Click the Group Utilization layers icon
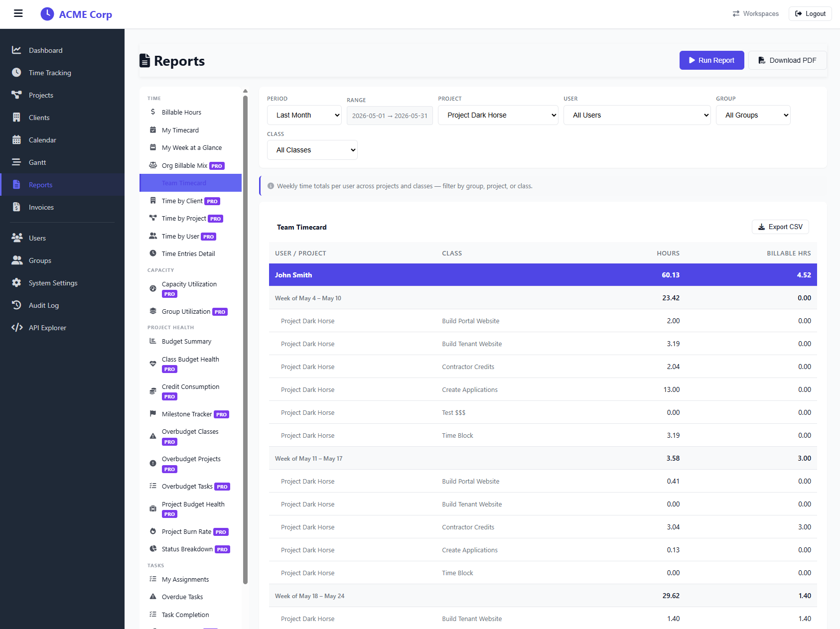840x629 pixels. click(153, 311)
